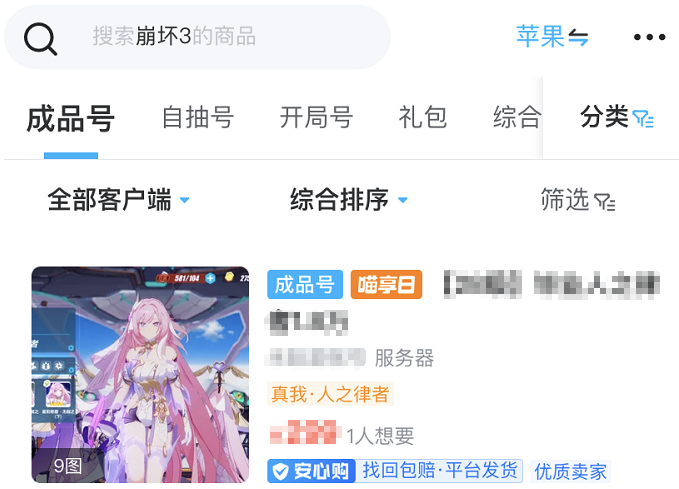Expand the 全部客户端 dropdown
Image resolution: width=679 pixels, height=489 pixels.
[x=118, y=200]
